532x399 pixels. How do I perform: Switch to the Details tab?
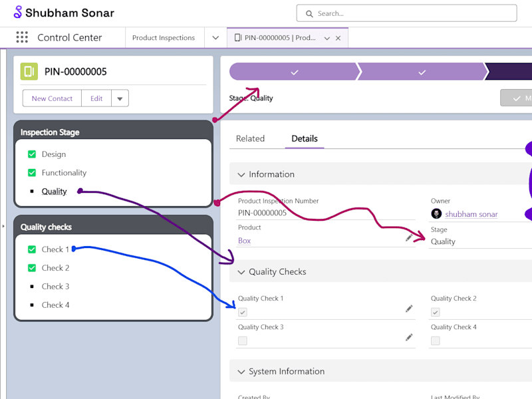[x=305, y=138]
